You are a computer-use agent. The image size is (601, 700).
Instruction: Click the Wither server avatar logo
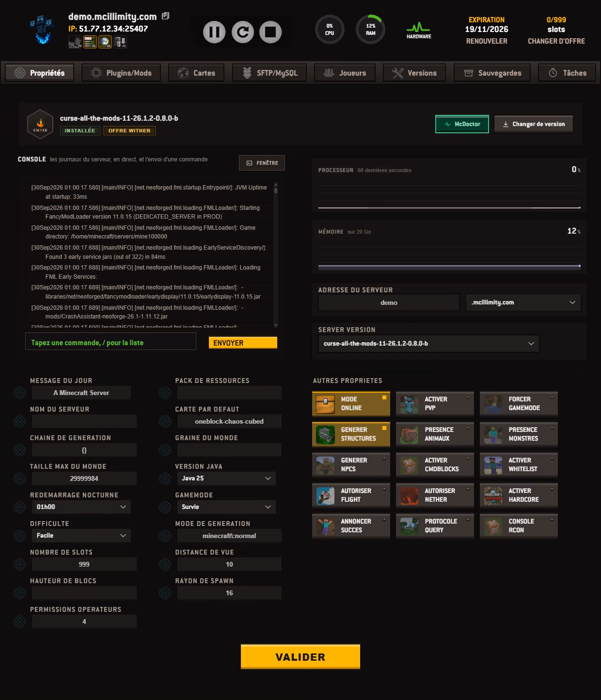(x=42, y=29)
